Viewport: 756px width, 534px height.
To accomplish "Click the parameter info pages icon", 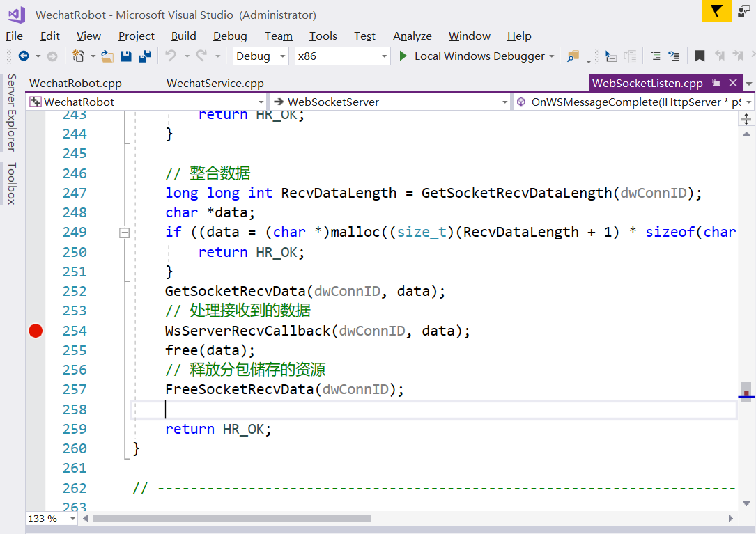I will coord(630,56).
